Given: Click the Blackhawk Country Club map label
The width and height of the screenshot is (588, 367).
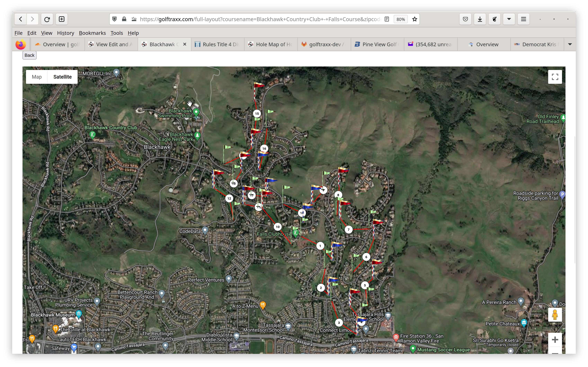Looking at the screenshot, I should pyautogui.click(x=111, y=128).
